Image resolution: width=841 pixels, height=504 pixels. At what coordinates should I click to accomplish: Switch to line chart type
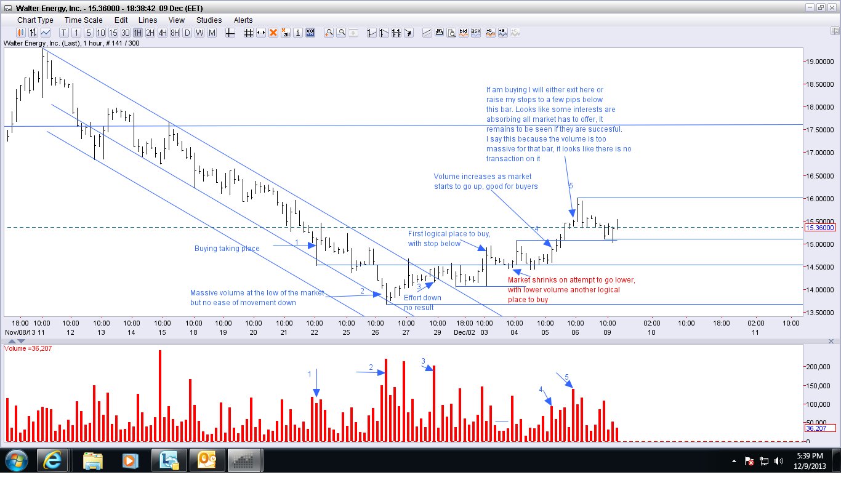point(46,33)
